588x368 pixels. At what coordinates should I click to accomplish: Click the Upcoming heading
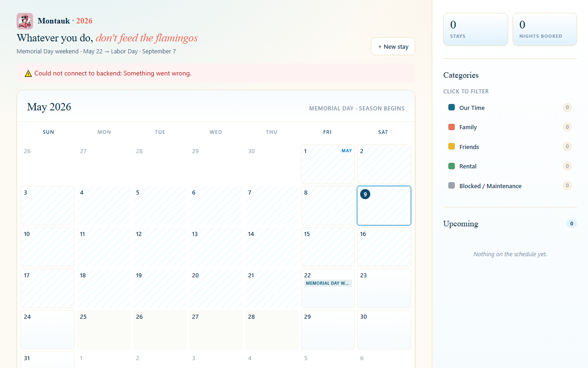(461, 224)
